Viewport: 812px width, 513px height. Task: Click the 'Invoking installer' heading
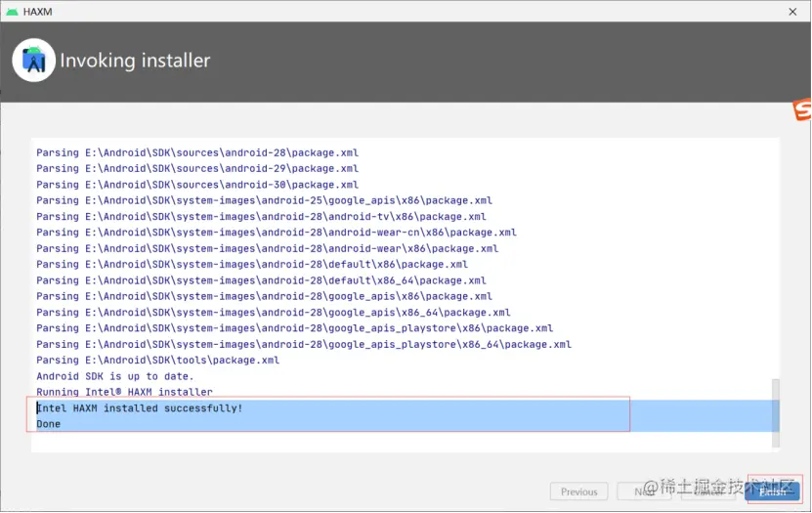tap(135, 61)
